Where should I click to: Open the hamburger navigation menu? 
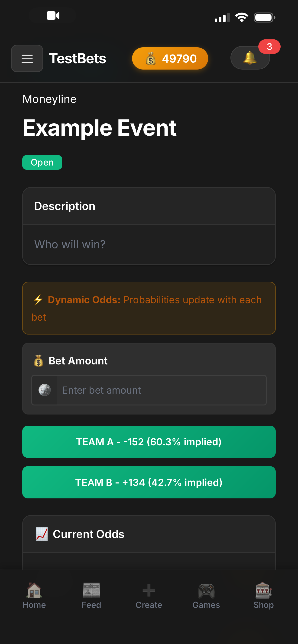(x=27, y=58)
